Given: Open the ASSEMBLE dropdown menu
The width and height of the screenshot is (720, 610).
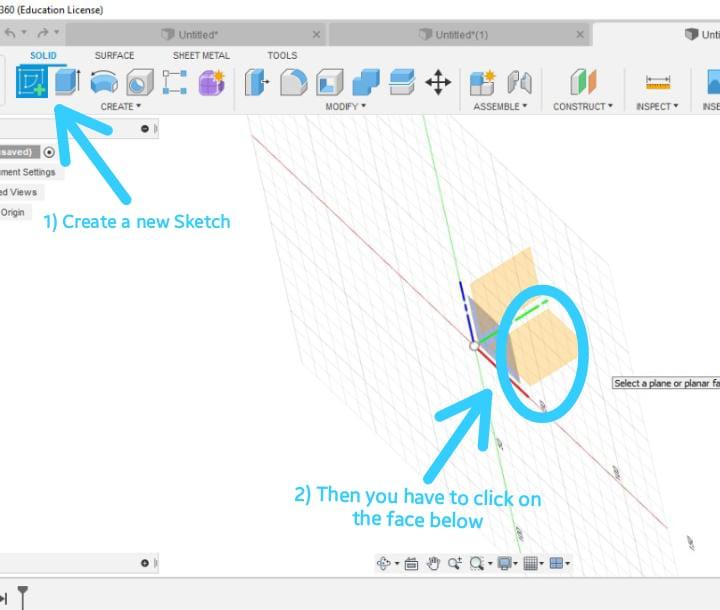Looking at the screenshot, I should [x=501, y=107].
